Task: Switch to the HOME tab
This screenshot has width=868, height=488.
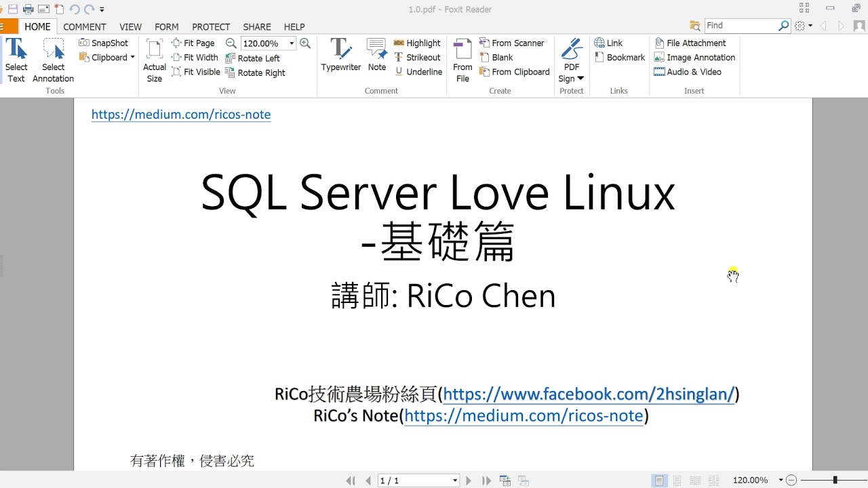Action: [x=37, y=26]
